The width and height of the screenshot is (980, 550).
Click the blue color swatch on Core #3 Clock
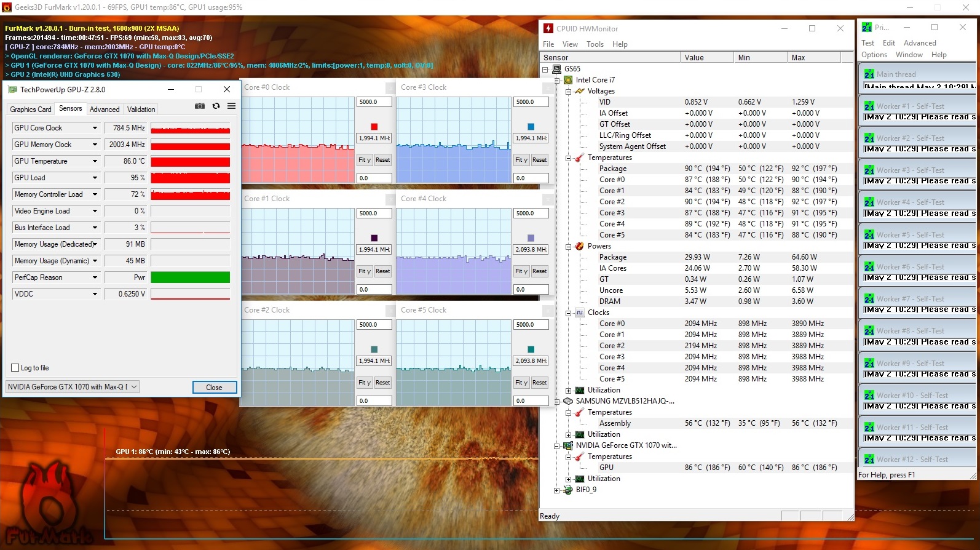click(531, 127)
